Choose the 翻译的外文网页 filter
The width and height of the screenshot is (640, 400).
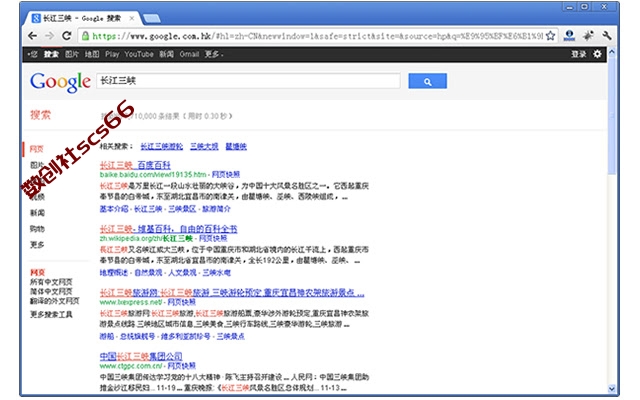(55, 301)
